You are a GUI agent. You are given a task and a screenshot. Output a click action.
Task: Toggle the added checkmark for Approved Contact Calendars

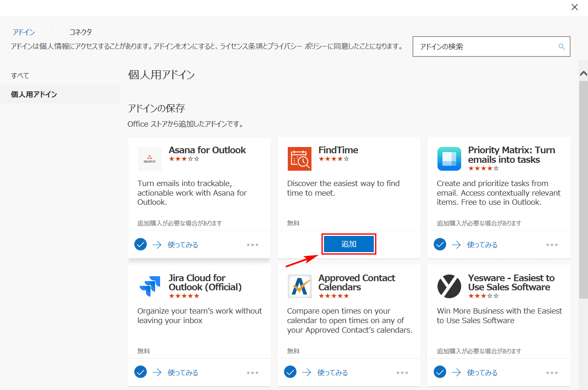point(290,372)
